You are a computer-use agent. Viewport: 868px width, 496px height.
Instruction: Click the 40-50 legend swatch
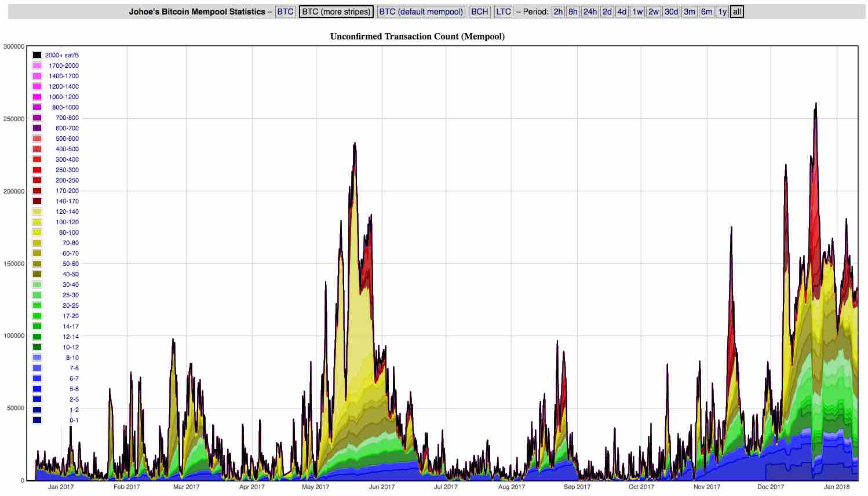click(37, 274)
